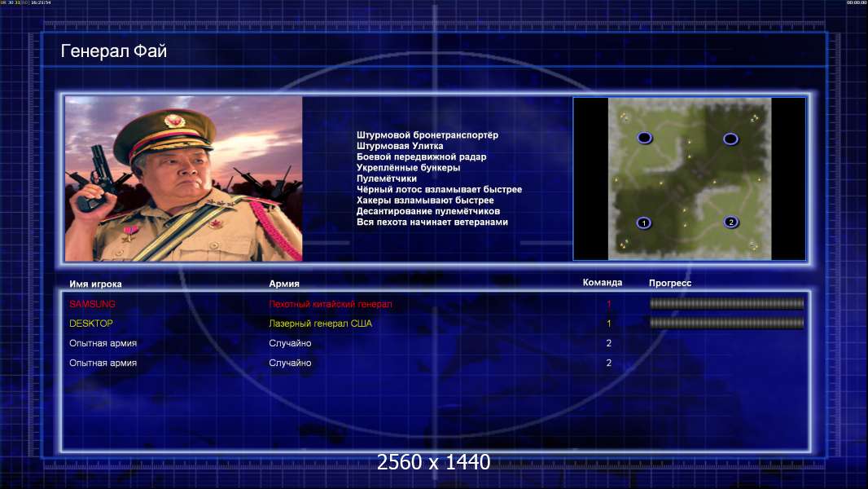
Task: Click "Штурмовая Улитка" ability line
Action: pos(399,146)
